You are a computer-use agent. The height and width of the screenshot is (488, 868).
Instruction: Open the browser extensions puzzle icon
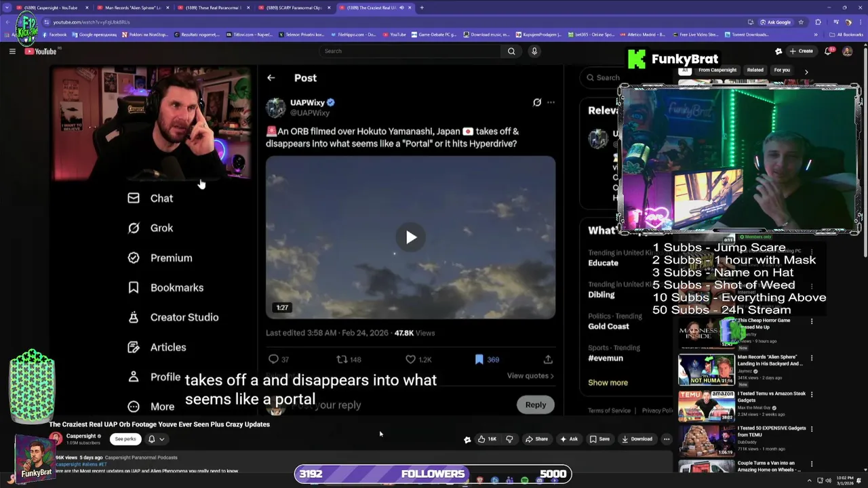pos(818,22)
